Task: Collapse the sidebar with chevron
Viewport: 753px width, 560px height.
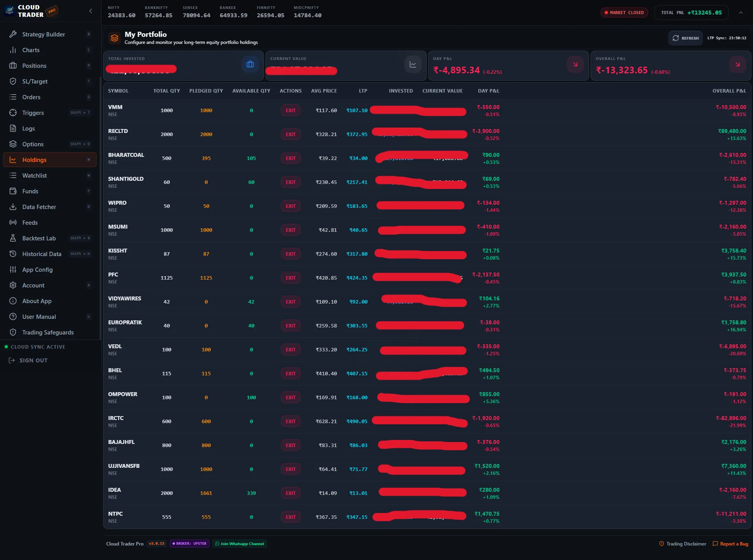Action: click(x=91, y=11)
